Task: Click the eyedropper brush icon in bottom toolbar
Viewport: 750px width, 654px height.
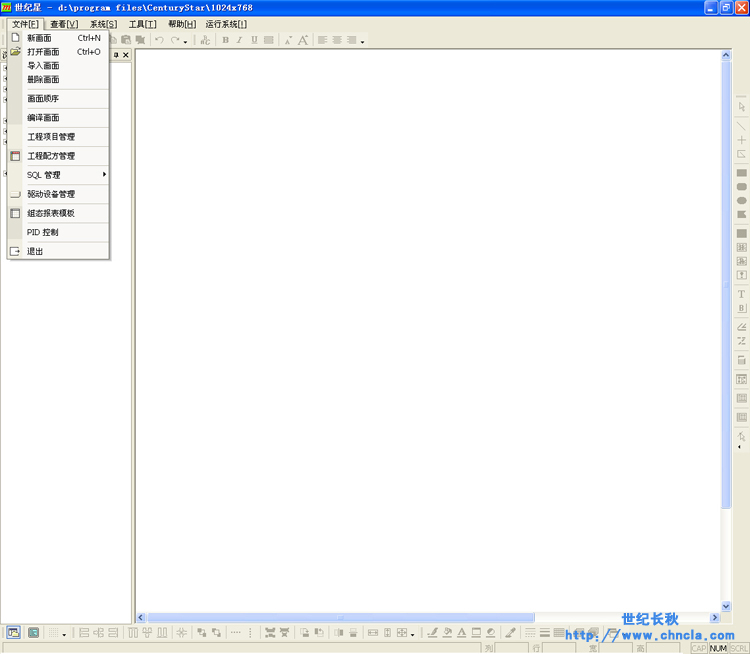Action: 511,633
